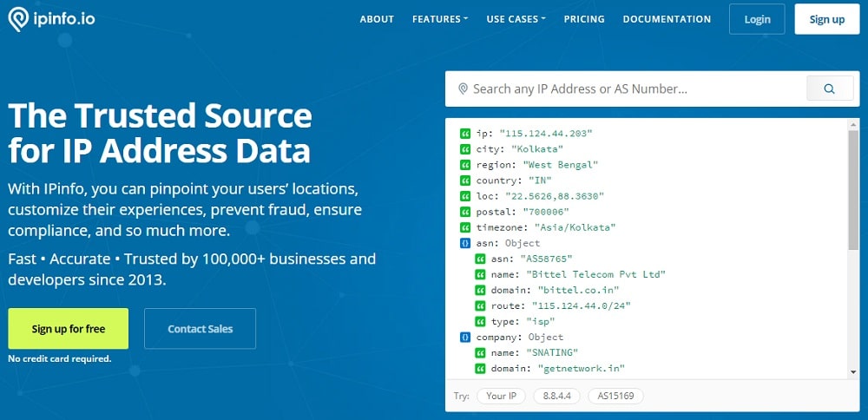
Task: Select the "115.124.44.0/24" route value
Action: [582, 305]
